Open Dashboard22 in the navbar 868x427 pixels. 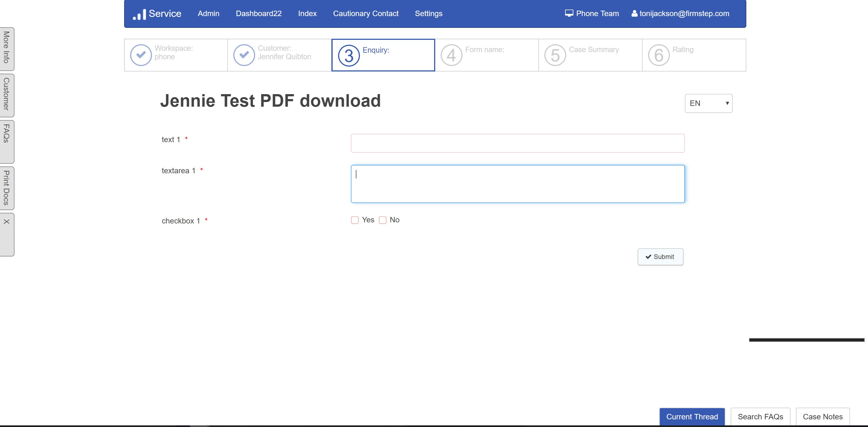259,13
